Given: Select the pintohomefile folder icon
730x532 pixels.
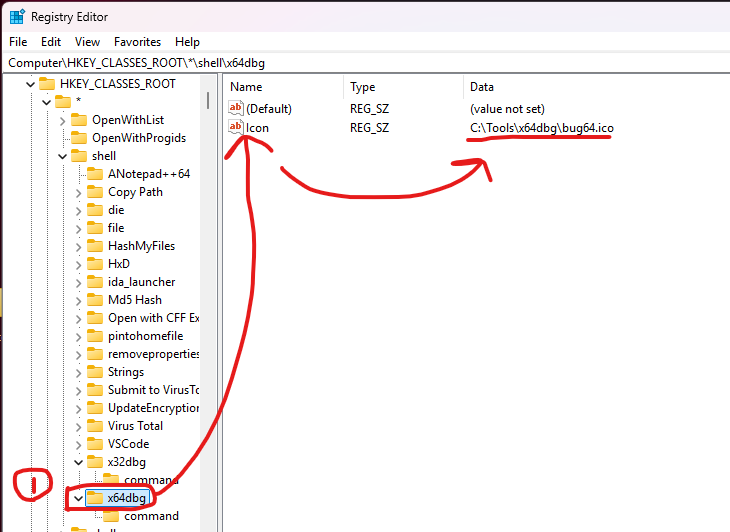Looking at the screenshot, I should tap(95, 336).
